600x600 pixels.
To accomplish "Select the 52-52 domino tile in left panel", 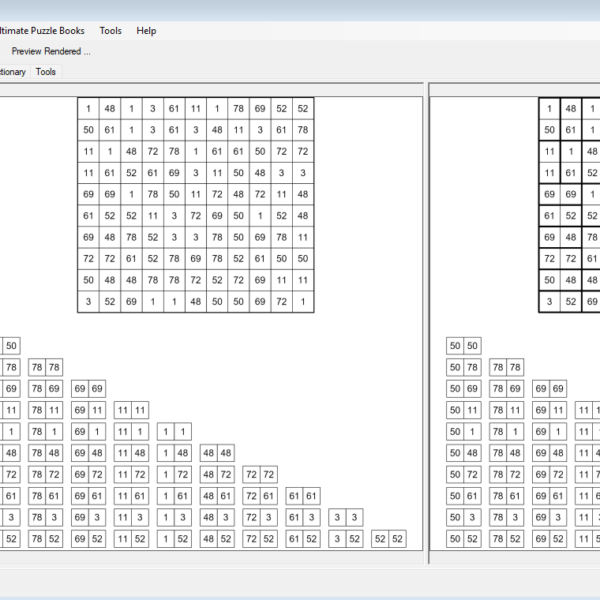I will point(389,539).
